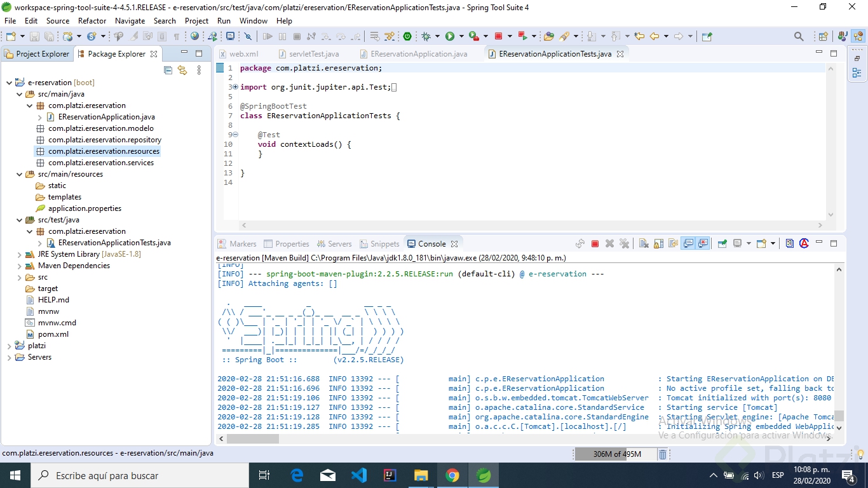Image resolution: width=868 pixels, height=488 pixels.
Task: Close the EReservationApplicationTests.java tab
Action: (620, 54)
